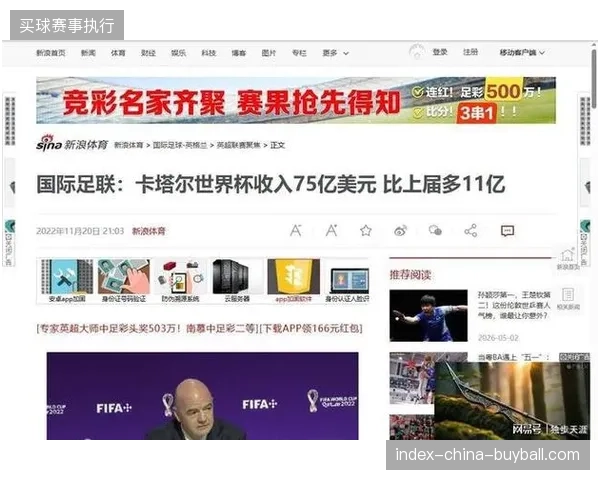Click the app加固软件 ad thumbnail
This screenshot has width=600, height=480.
(x=293, y=281)
